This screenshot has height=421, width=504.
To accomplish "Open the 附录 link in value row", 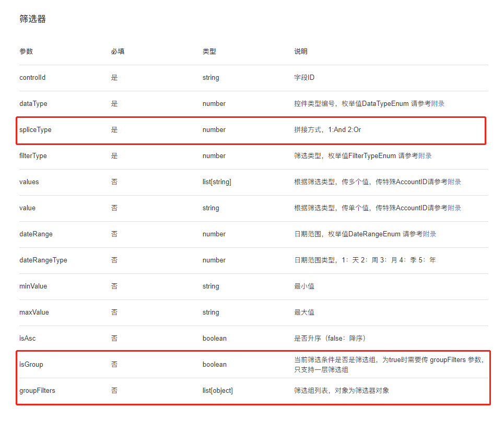I will (x=455, y=208).
